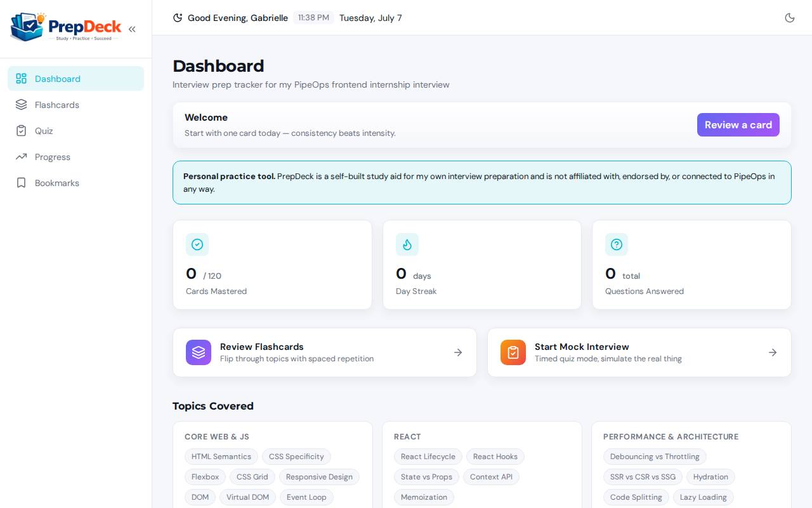Viewport: 812px width, 508px height.
Task: Select the SSR vs CSR vs SSG chip
Action: tap(643, 477)
